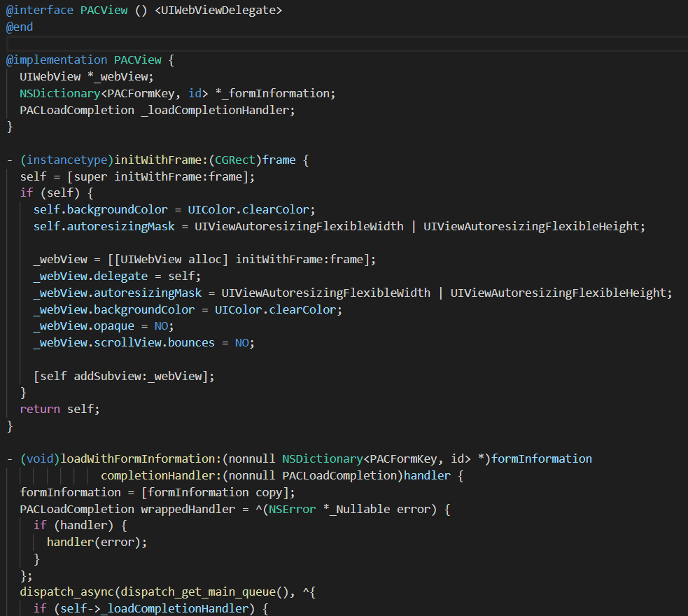Click [self addSubview:_webView] call
This screenshot has width=688, height=616.
click(124, 377)
